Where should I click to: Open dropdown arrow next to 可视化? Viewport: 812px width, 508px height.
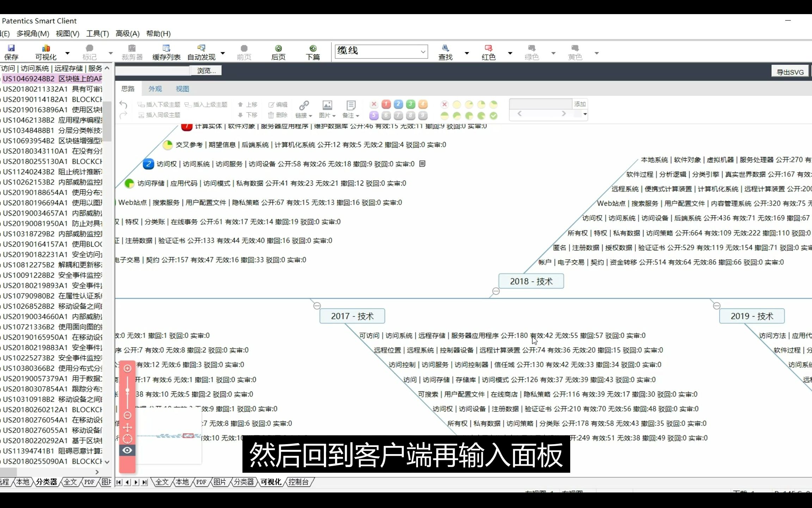coord(67,53)
